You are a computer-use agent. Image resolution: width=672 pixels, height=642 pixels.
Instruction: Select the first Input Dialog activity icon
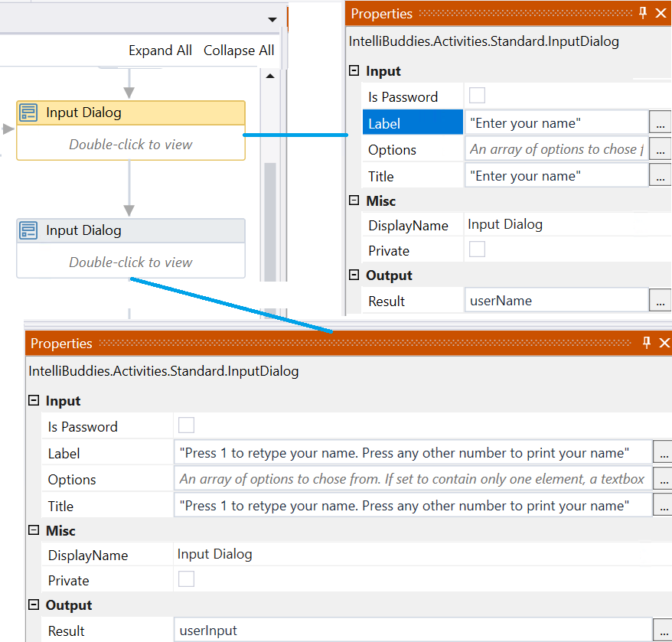(28, 112)
